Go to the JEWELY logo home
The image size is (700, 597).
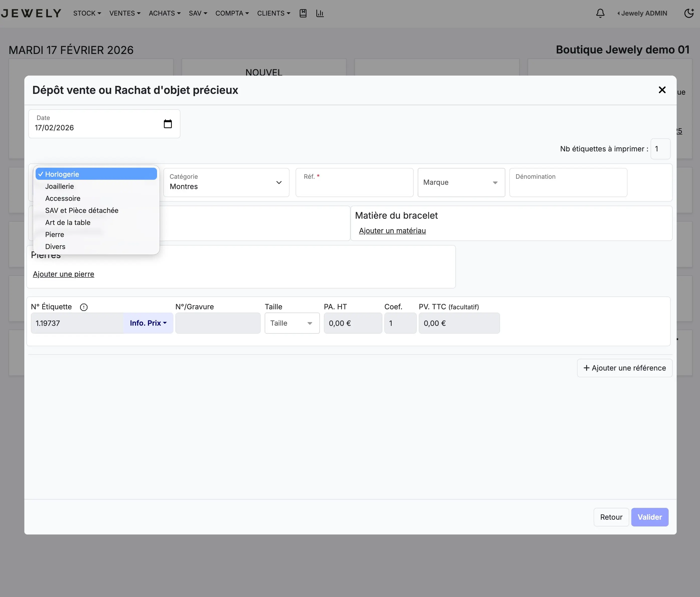(31, 13)
